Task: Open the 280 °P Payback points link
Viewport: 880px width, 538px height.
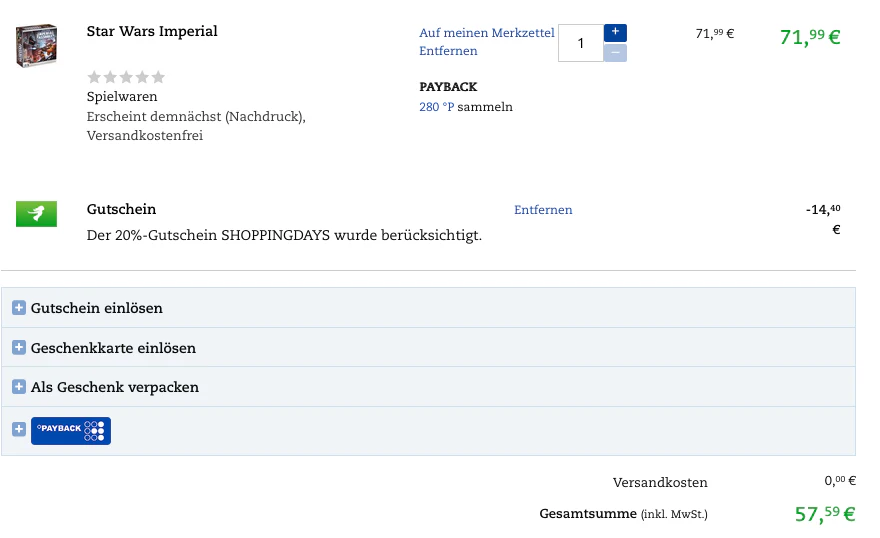Action: (x=437, y=107)
